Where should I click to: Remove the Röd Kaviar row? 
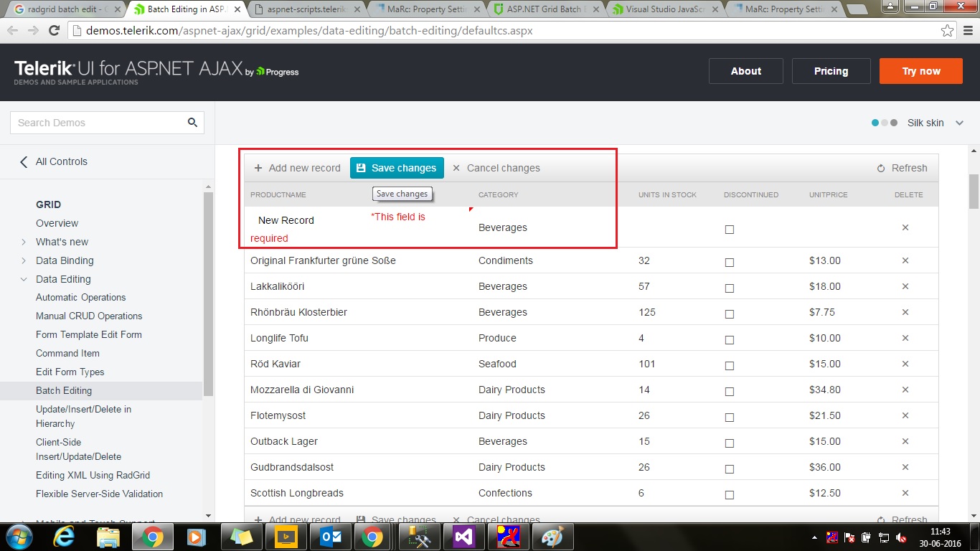[905, 364]
